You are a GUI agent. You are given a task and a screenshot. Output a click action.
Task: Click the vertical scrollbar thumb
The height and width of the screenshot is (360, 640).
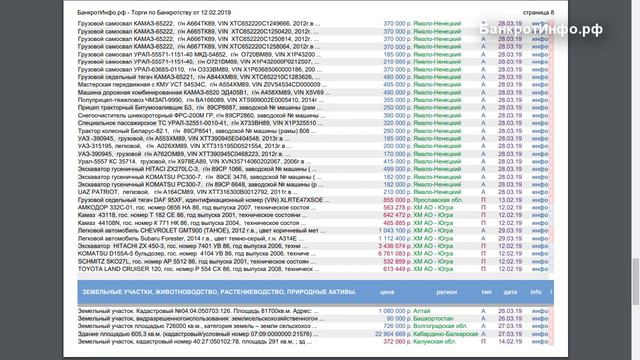pos(636,282)
